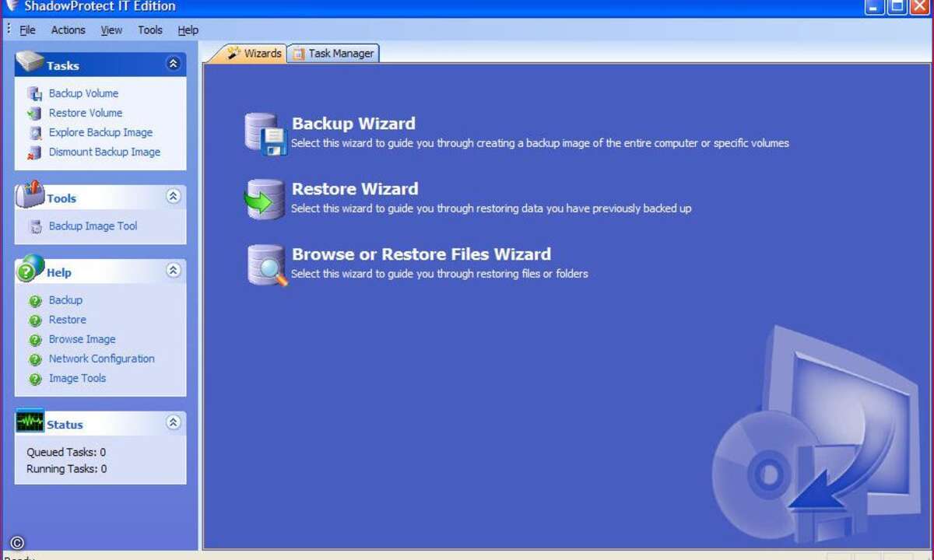Launch Browse or Restore Files Wizard heading

click(421, 254)
